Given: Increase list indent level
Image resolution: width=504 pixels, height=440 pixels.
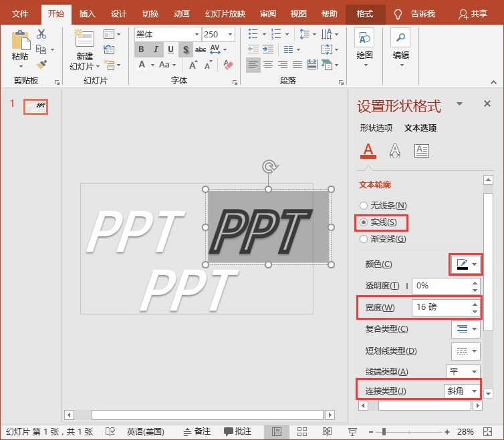Looking at the screenshot, I should coord(268,49).
